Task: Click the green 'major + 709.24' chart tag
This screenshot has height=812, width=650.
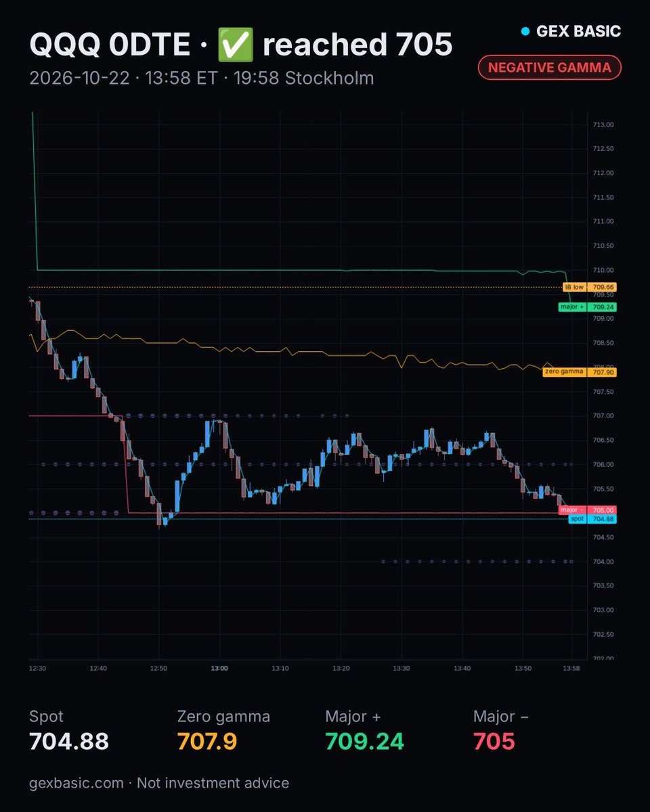Action: [587, 307]
